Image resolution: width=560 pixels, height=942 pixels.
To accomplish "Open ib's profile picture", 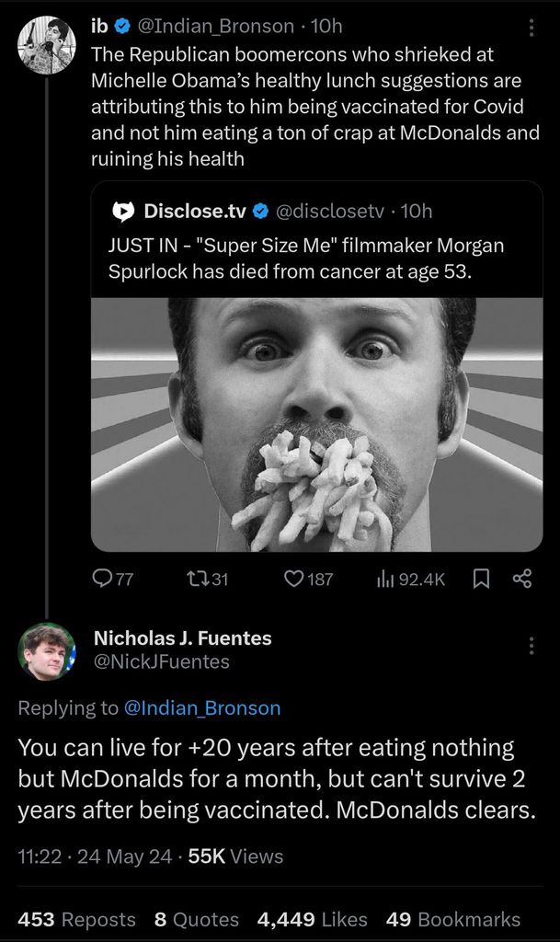I will (46, 44).
